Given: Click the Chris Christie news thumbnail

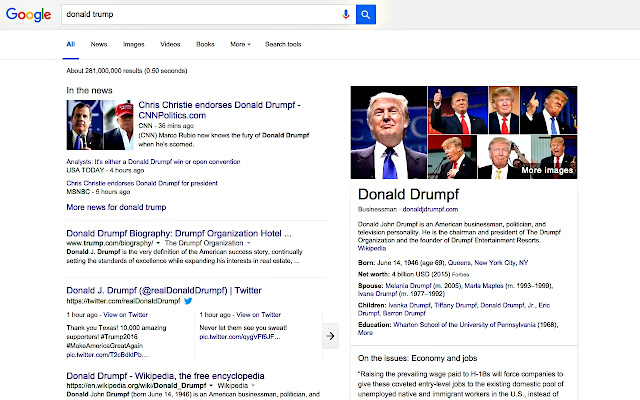Looking at the screenshot, I should pyautogui.click(x=100, y=125).
